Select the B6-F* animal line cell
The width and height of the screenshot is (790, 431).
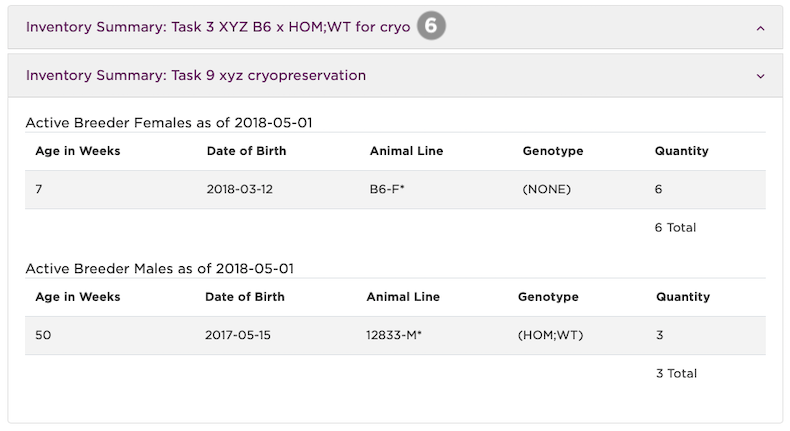point(387,189)
